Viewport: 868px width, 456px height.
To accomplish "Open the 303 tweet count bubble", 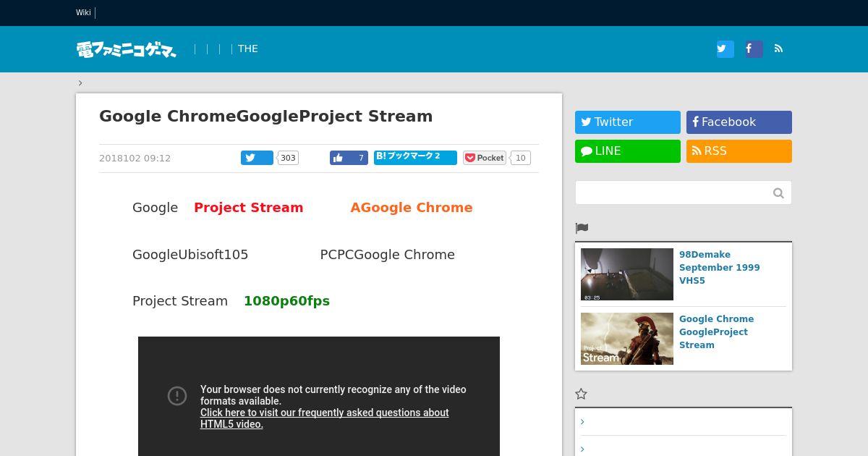I will (288, 158).
